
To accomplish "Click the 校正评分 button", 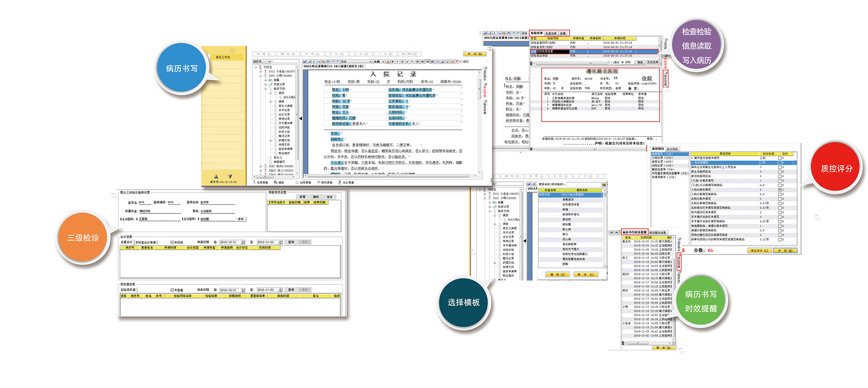I will (759, 251).
